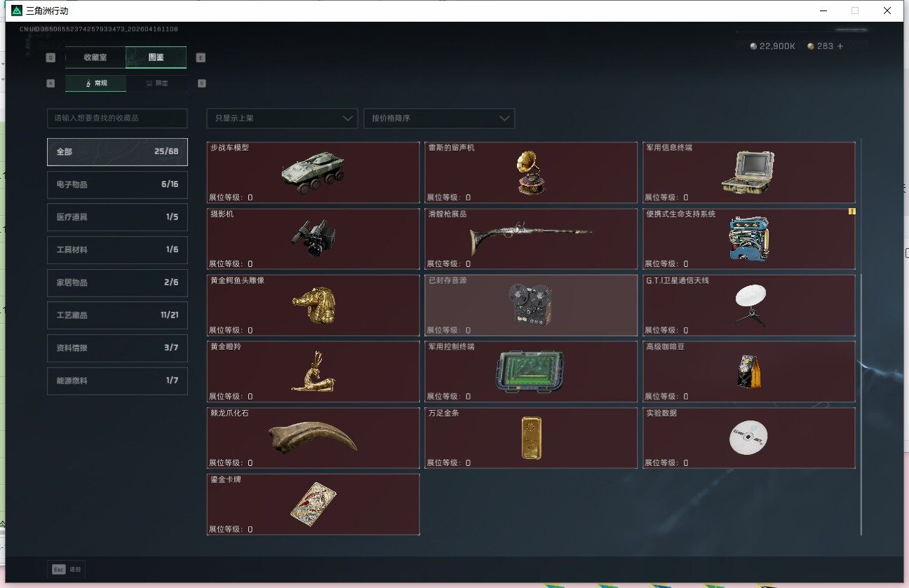909x588 pixels.
Task: Select the 军用控制终端 green terminal item
Action: click(x=531, y=371)
